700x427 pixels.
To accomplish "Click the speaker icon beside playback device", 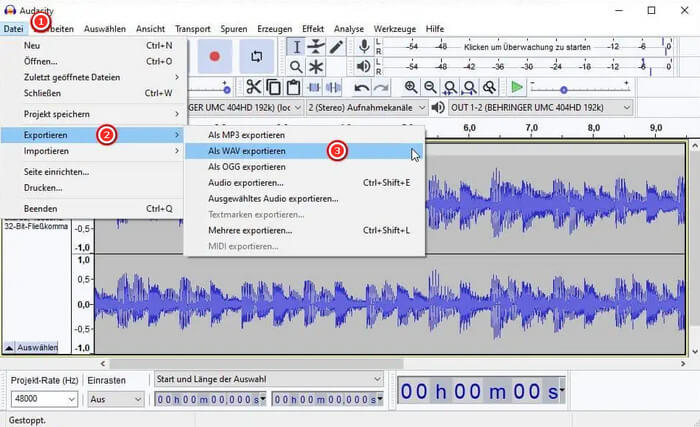I will [438, 107].
